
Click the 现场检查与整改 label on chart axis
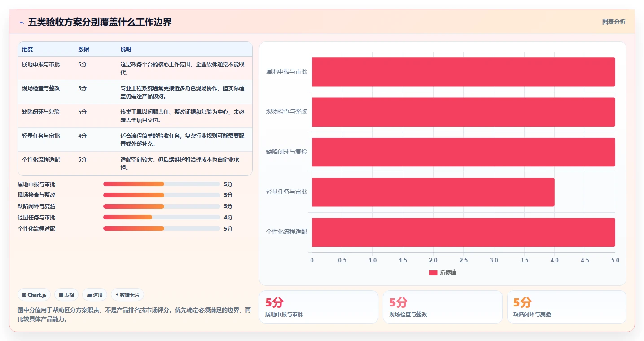[286, 112]
